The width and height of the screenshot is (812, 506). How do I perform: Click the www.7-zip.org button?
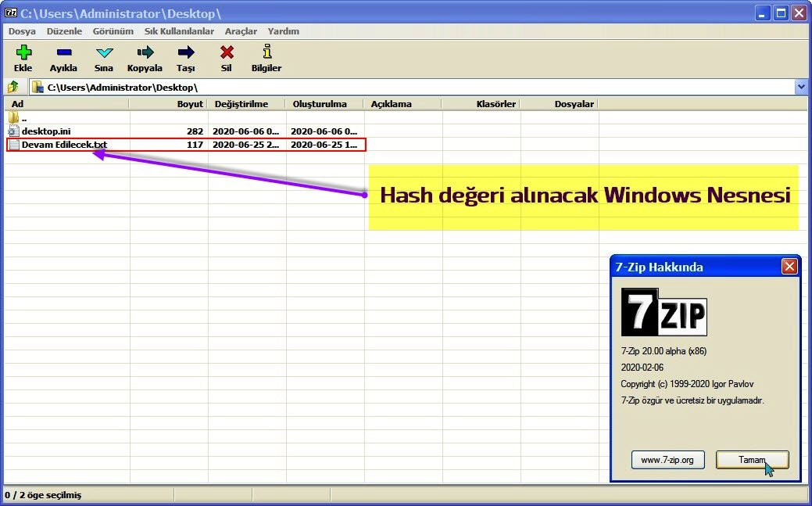667,460
